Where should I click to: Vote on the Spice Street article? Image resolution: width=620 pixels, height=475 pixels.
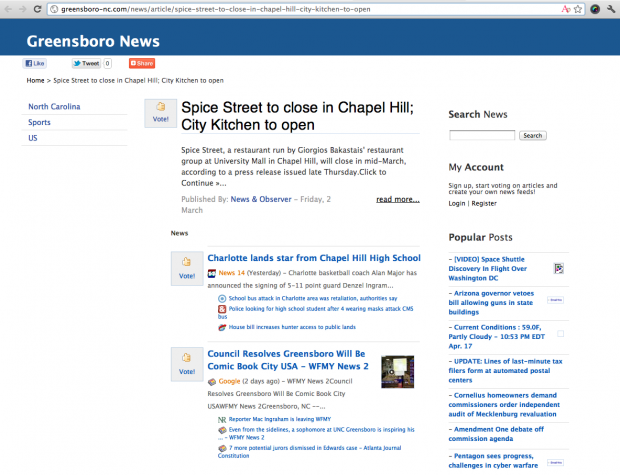161,113
